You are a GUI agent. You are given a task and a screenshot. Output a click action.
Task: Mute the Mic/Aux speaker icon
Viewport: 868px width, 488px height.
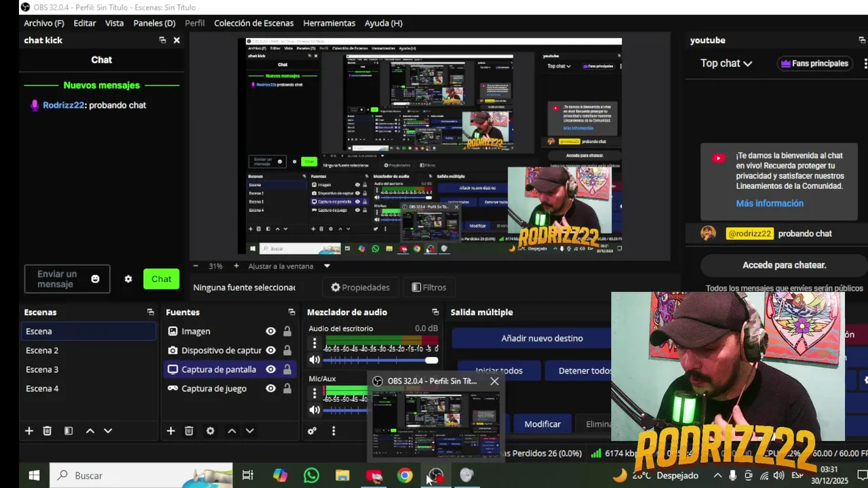(314, 409)
